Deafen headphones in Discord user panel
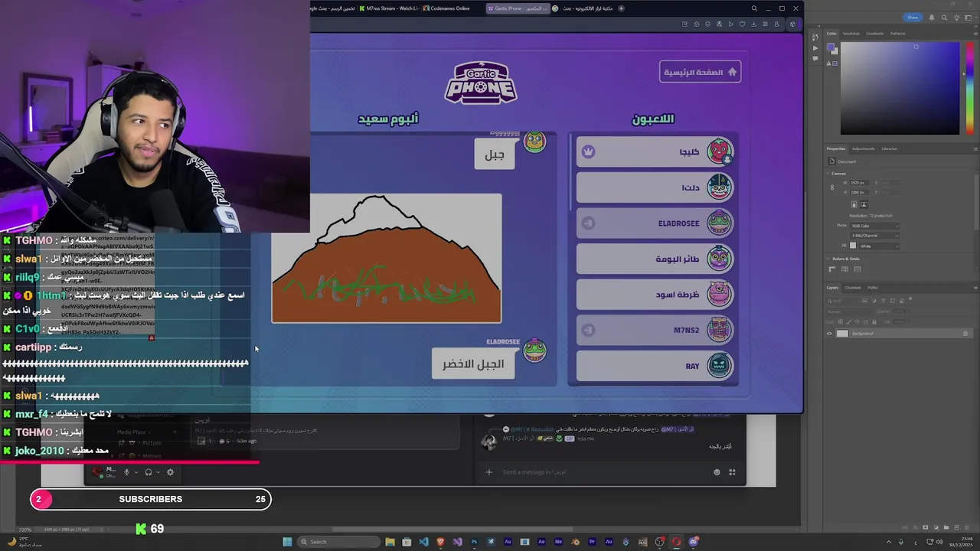 click(149, 472)
